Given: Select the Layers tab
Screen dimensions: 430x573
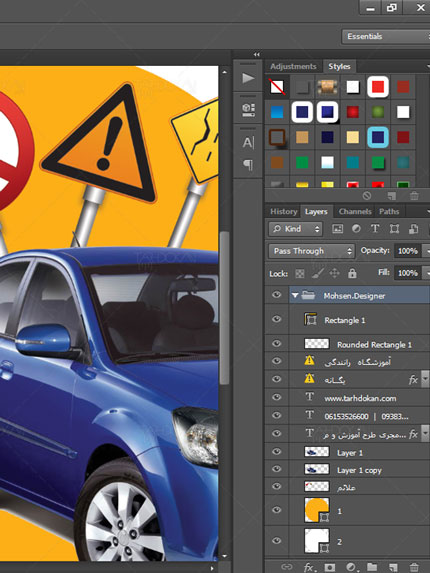Looking at the screenshot, I should (316, 212).
